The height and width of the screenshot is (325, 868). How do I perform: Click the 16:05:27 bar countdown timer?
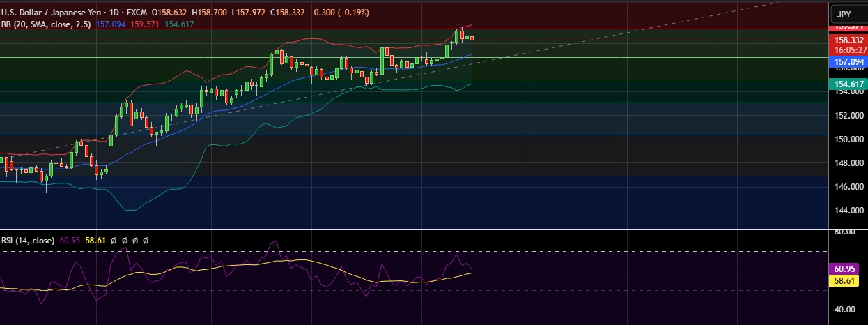click(846, 50)
